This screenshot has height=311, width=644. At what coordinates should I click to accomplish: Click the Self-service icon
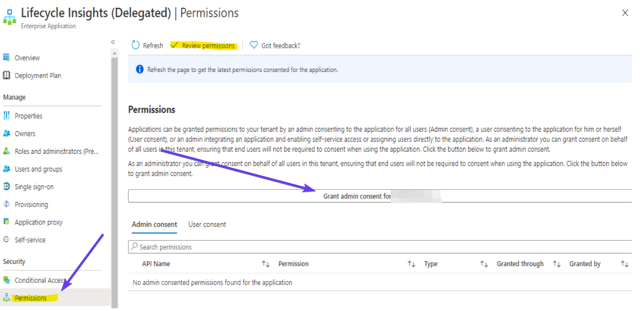click(x=6, y=240)
